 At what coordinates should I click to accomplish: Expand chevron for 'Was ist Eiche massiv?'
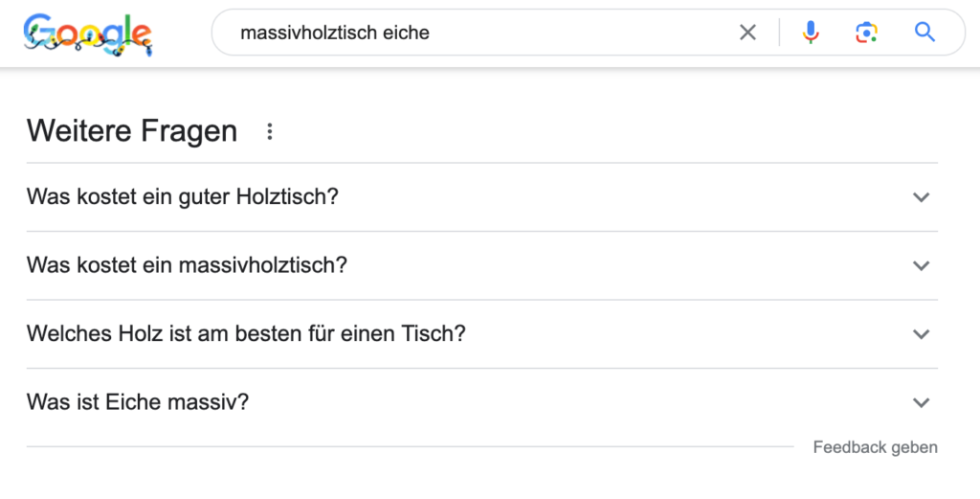click(x=922, y=402)
